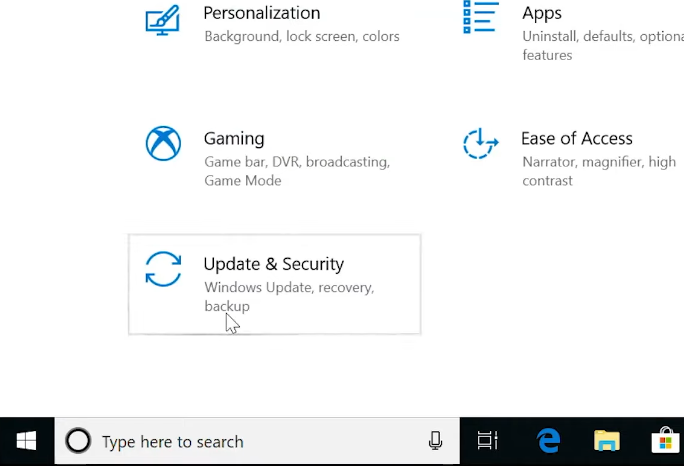Open the Gaming Xbox icon
The image size is (684, 466).
tap(163, 144)
